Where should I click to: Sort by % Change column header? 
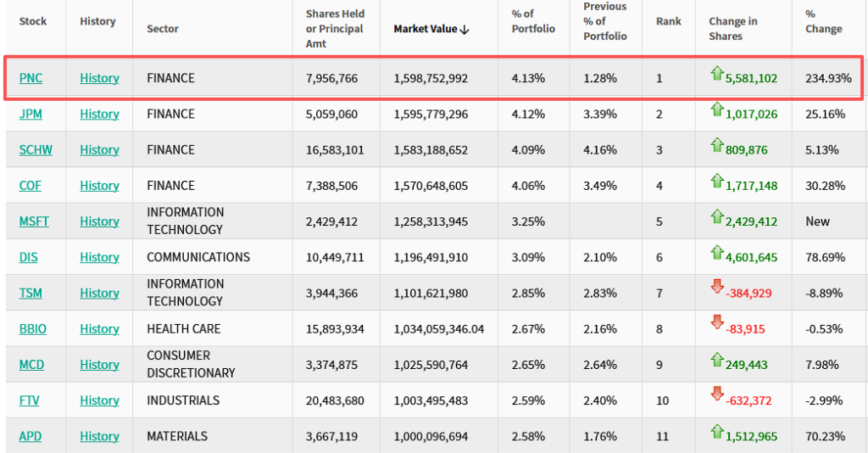pyautogui.click(x=823, y=21)
